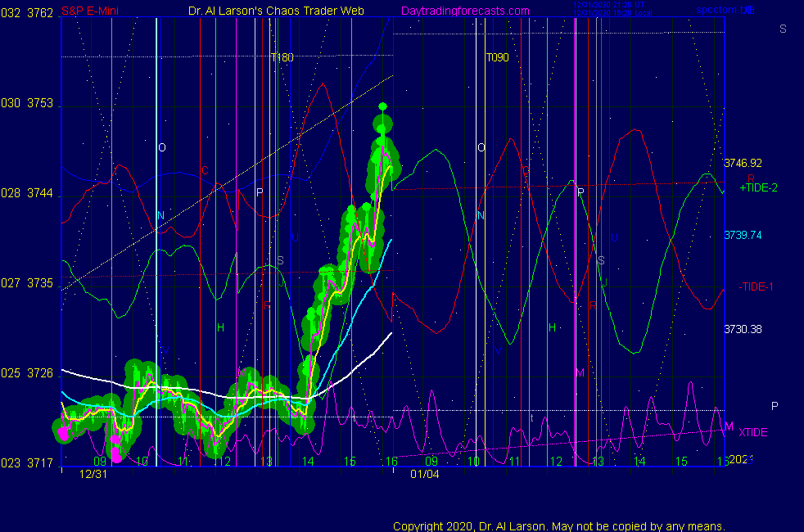Click the 15 hour label under 12/31 session
The image size is (804, 532).
pyautogui.click(x=350, y=462)
